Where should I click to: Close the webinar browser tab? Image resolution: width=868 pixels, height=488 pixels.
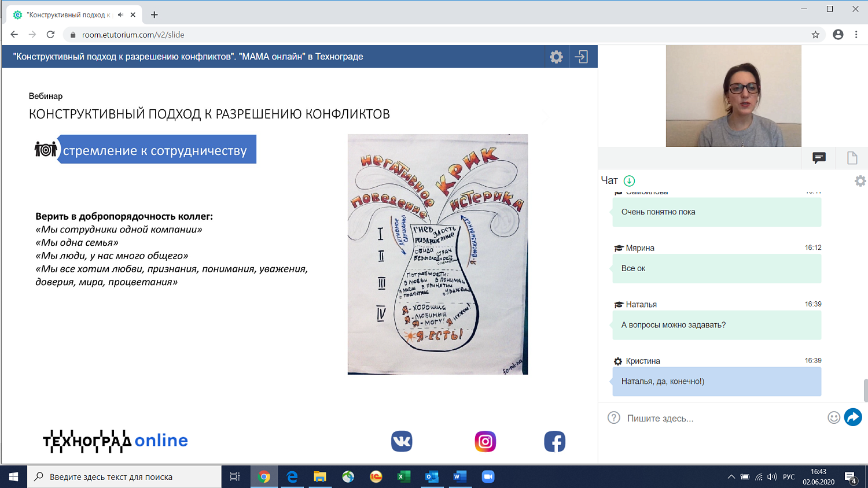(x=134, y=15)
